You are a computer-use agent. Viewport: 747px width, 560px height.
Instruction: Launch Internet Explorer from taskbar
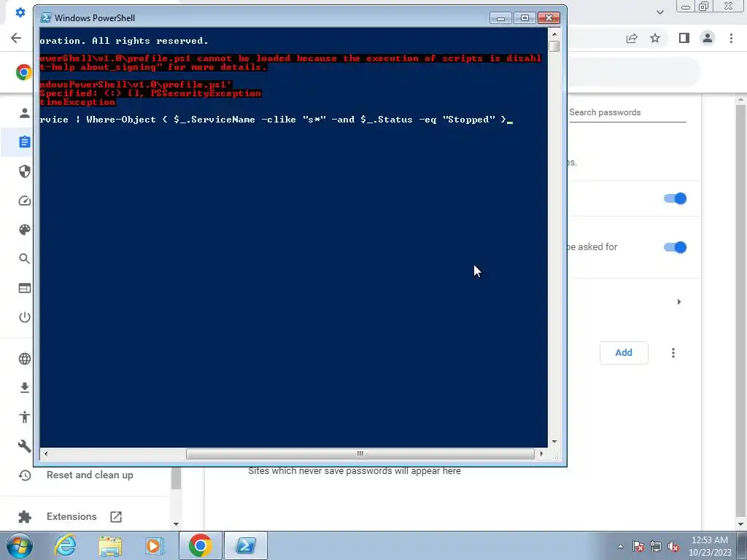tap(65, 545)
